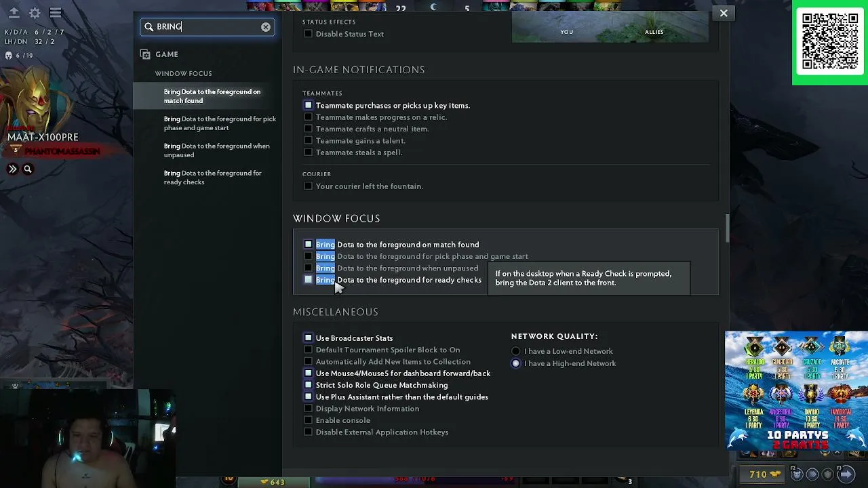Select 'I have a Low-end Network'
This screenshot has height=488, width=868.
click(x=516, y=351)
